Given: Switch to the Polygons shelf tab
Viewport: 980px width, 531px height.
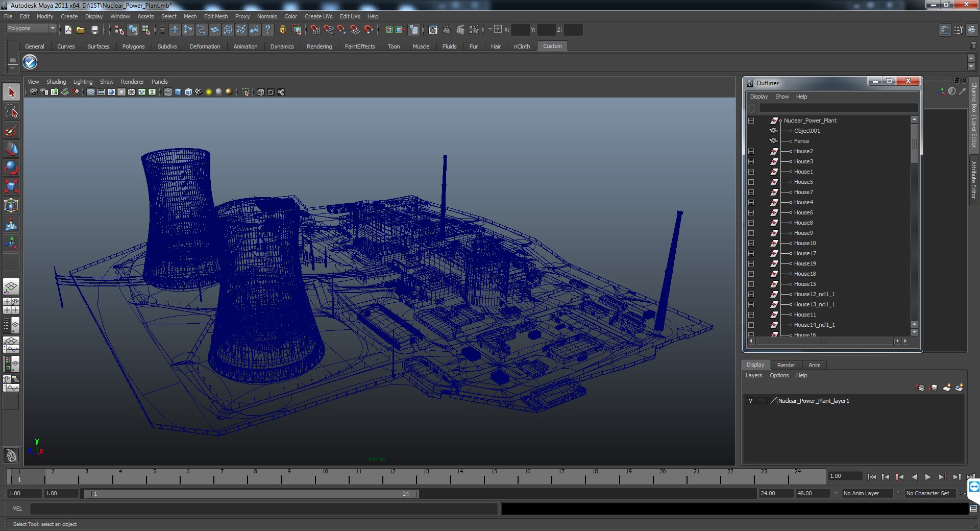Looking at the screenshot, I should [133, 46].
